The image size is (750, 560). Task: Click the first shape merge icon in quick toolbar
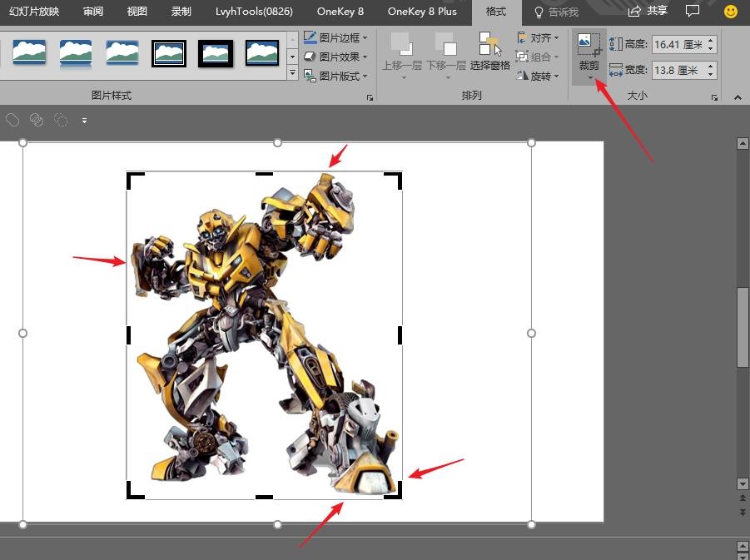point(12,120)
